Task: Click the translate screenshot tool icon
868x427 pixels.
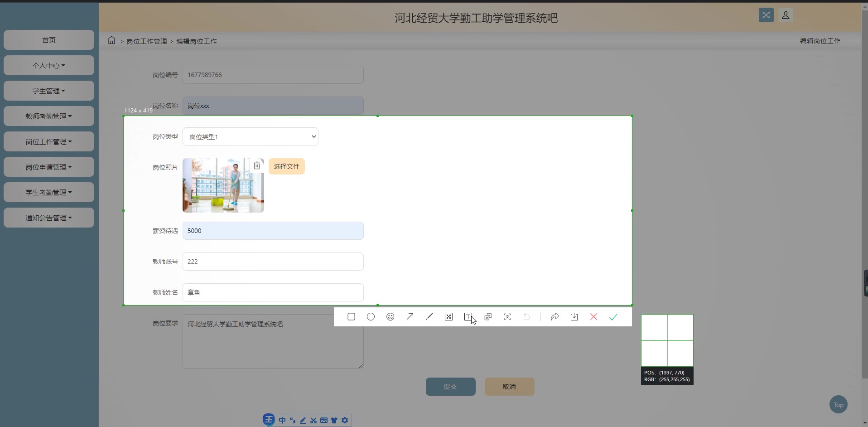Action: tap(488, 317)
